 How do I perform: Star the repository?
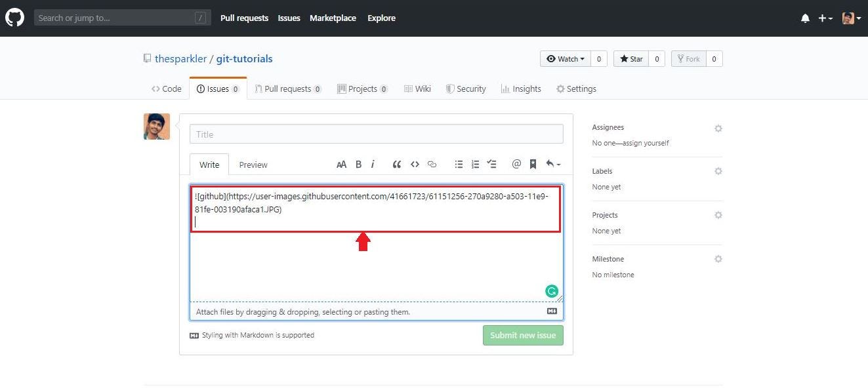click(631, 59)
